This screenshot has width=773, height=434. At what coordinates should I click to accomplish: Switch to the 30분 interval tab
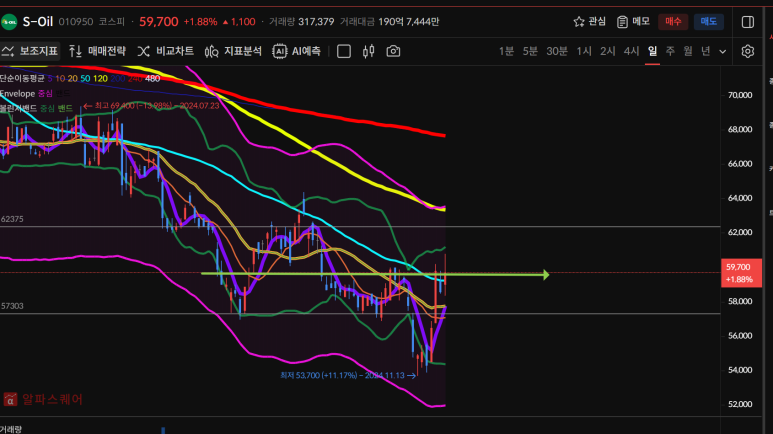tap(557, 51)
